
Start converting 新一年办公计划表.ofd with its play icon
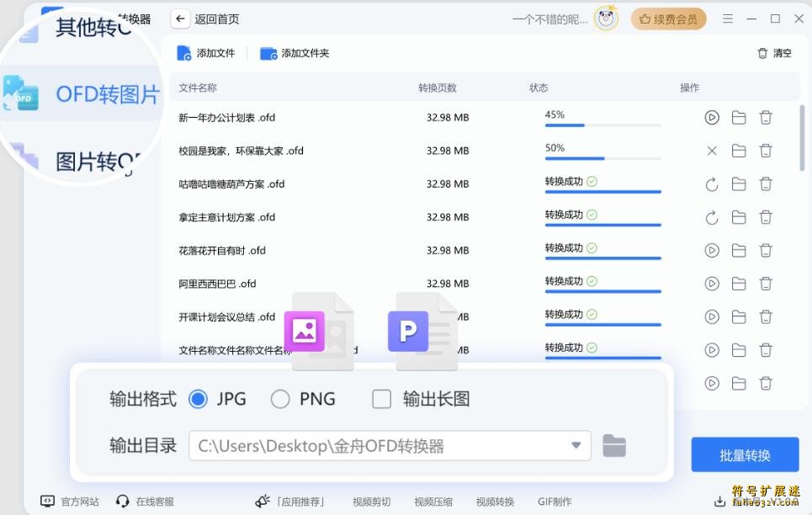tap(711, 118)
